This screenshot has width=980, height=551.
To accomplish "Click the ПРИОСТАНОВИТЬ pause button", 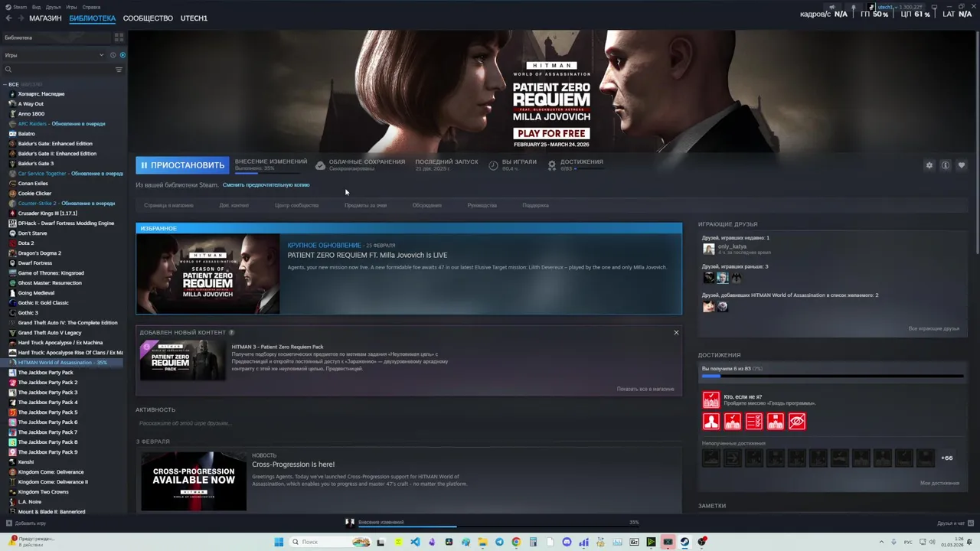I will (181, 165).
